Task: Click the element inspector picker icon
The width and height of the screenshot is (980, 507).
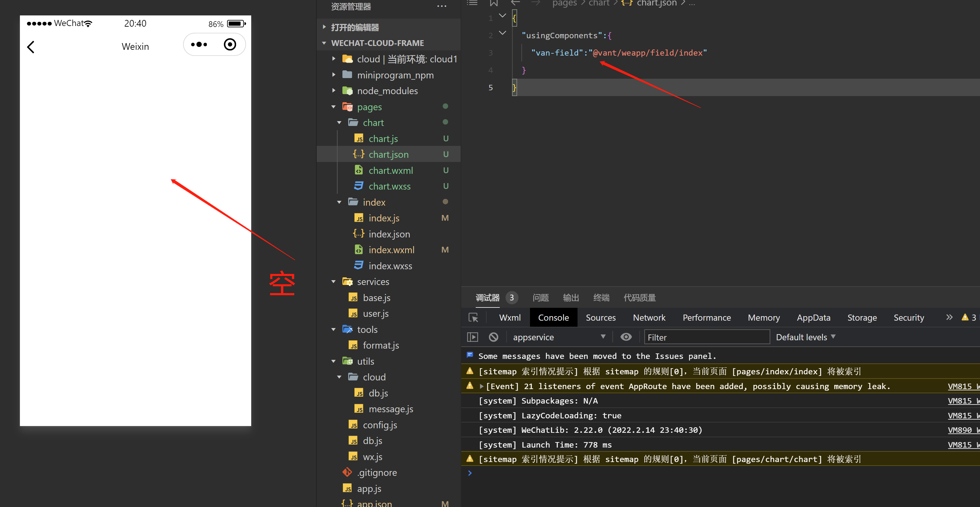Action: pyautogui.click(x=473, y=317)
